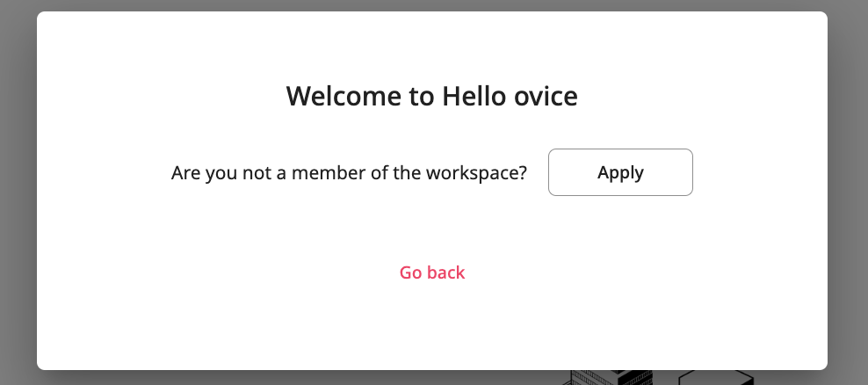Click the word workspace in the question
This screenshot has width=868, height=385.
(x=476, y=173)
